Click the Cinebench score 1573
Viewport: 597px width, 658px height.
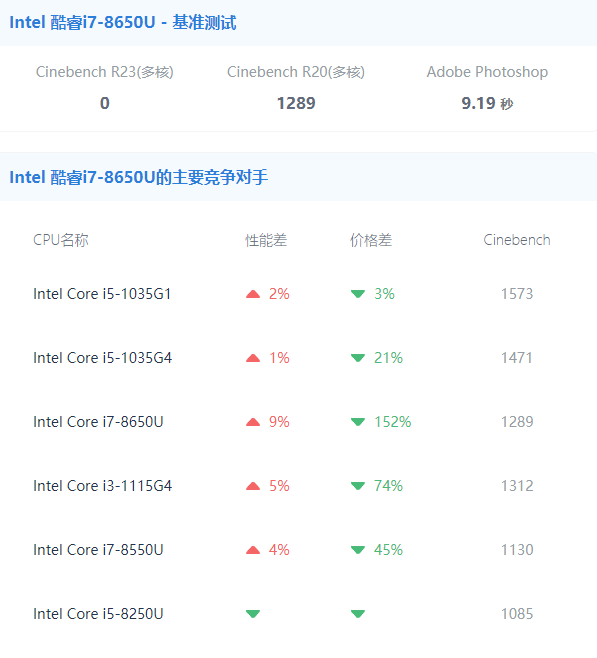(517, 294)
